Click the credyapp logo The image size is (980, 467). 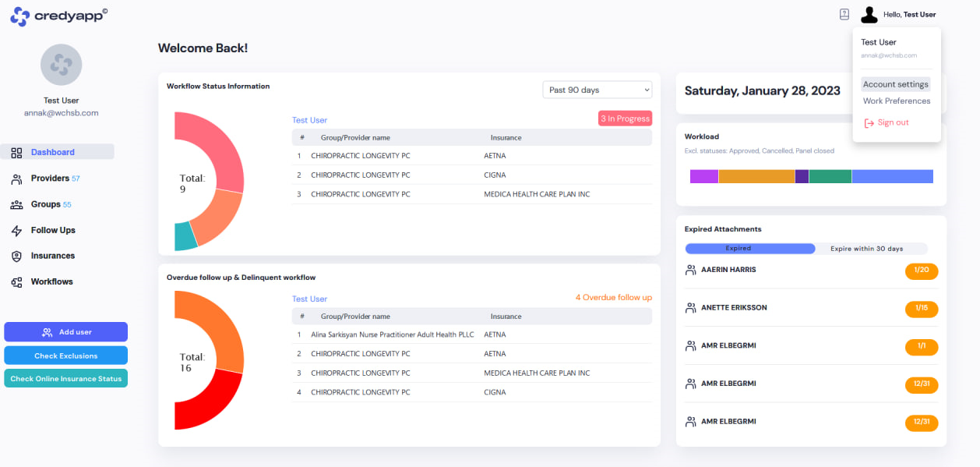click(x=59, y=16)
